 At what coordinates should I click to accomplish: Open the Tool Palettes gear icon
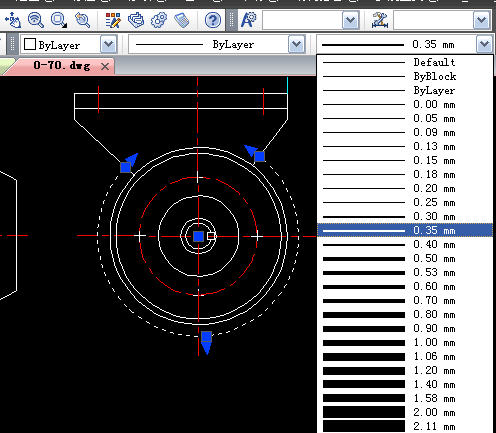(159, 20)
